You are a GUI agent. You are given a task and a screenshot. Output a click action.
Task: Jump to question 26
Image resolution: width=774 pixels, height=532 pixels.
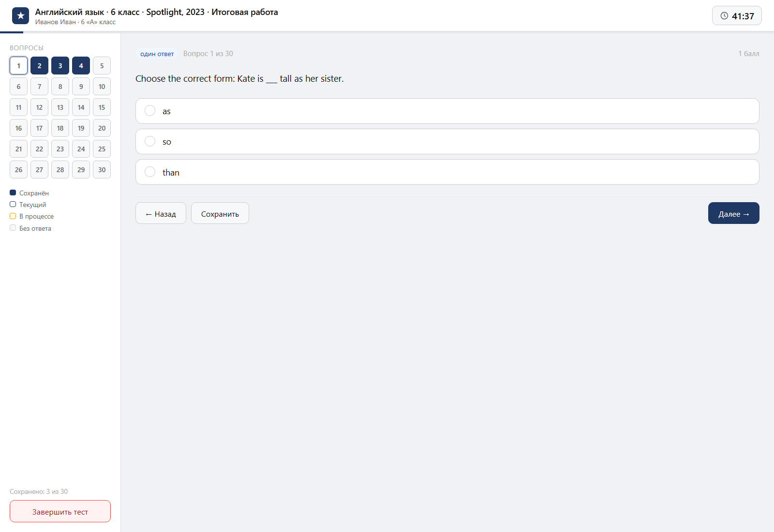point(18,170)
